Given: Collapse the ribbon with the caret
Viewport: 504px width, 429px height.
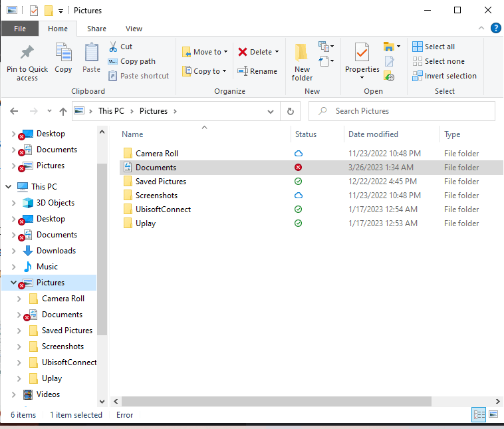Looking at the screenshot, I should [481, 28].
